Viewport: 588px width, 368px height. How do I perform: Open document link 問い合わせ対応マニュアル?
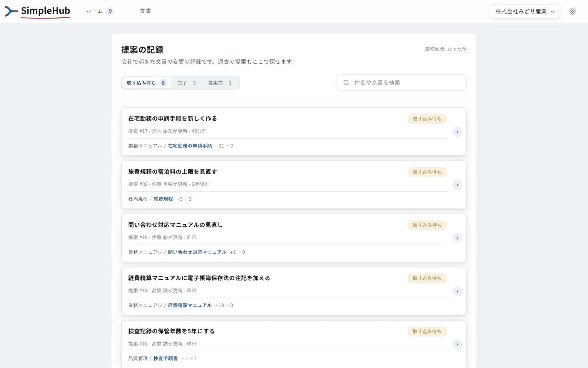coord(197,252)
